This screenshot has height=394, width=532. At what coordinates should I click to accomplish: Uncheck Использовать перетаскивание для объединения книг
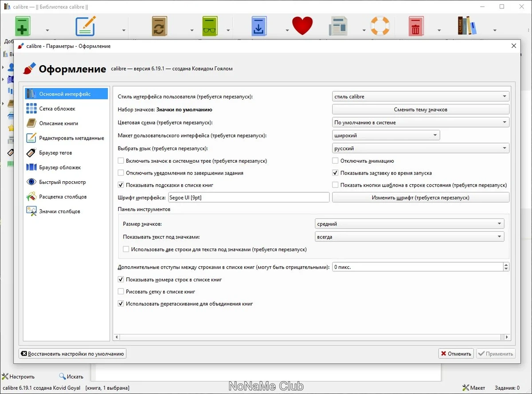121,304
